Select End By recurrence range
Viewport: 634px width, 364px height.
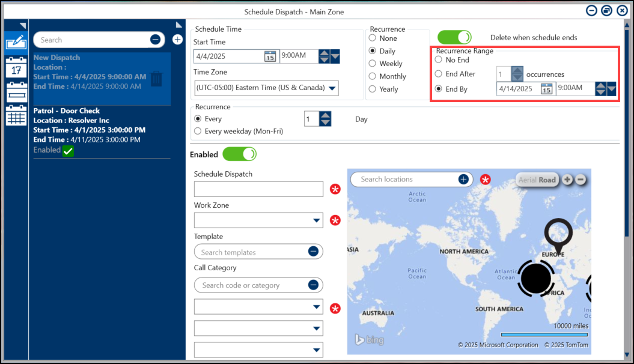[439, 89]
